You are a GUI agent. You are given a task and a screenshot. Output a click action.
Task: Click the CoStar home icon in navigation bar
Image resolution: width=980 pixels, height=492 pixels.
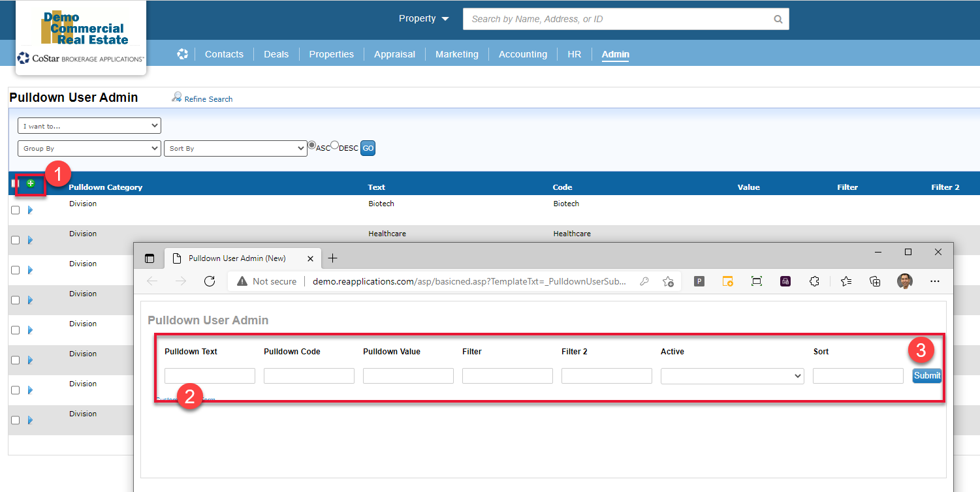pyautogui.click(x=182, y=54)
